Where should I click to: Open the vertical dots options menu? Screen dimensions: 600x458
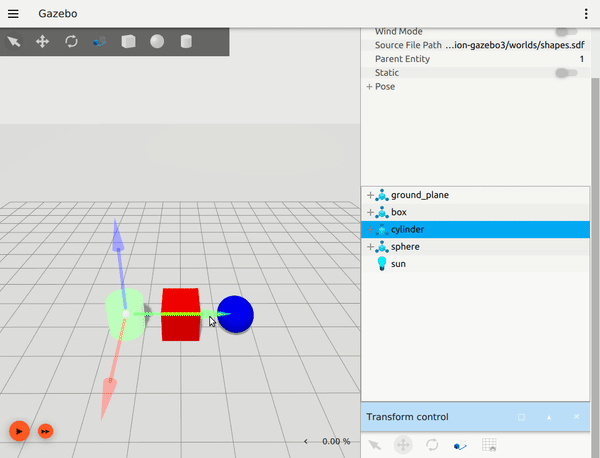[x=586, y=14]
